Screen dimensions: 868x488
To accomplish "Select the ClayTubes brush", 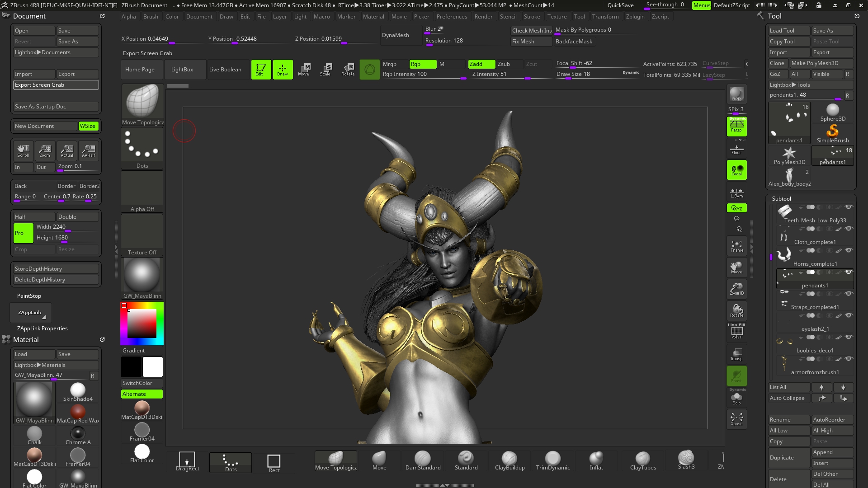I will (643, 461).
